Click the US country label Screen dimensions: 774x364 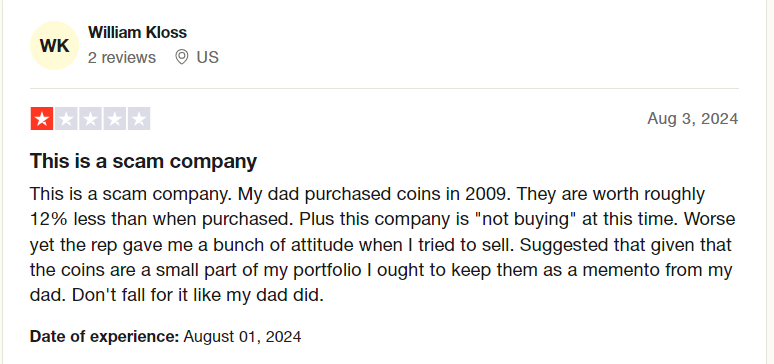pos(207,58)
